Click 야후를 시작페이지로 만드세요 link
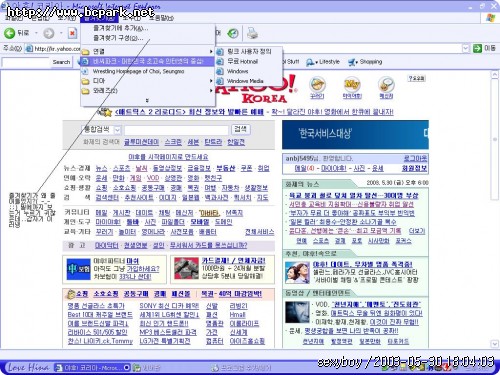Viewport: 500px width, 375px height. [x=168, y=157]
